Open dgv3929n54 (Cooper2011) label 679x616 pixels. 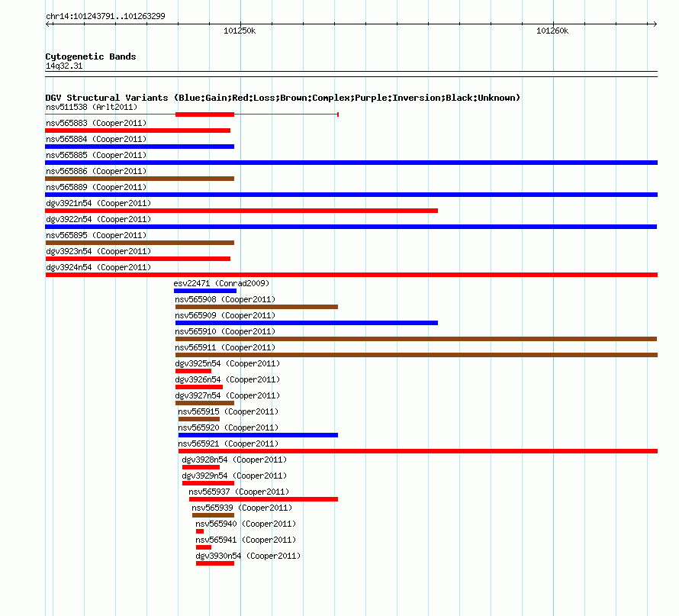point(234,476)
